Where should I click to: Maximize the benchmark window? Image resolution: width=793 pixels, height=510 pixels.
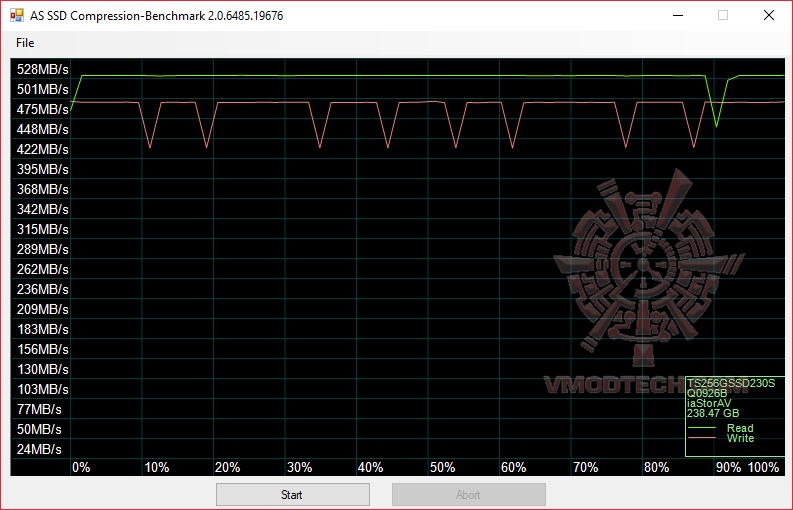click(723, 15)
